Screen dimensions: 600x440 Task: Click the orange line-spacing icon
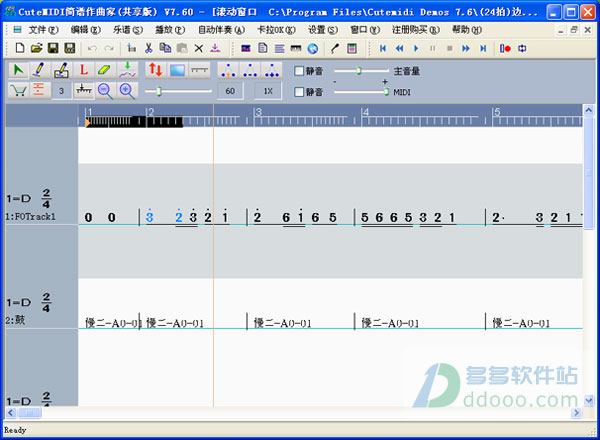[x=39, y=90]
